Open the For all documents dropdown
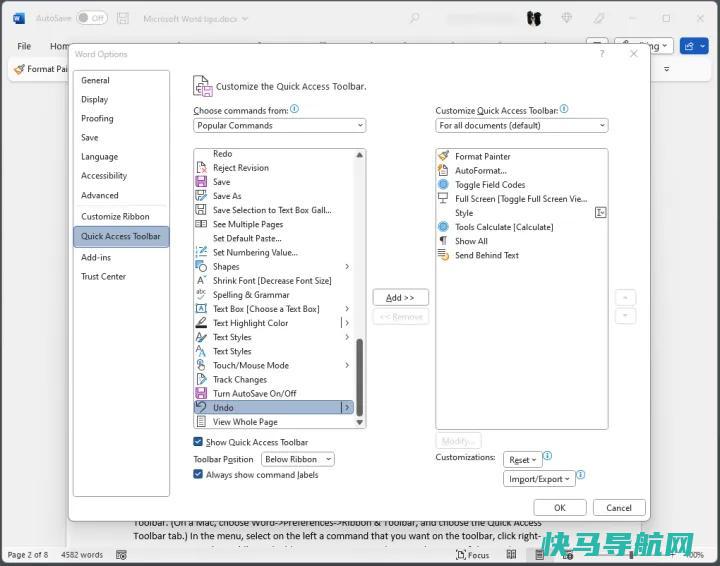Screen dimensions: 720x566 tap(522, 125)
